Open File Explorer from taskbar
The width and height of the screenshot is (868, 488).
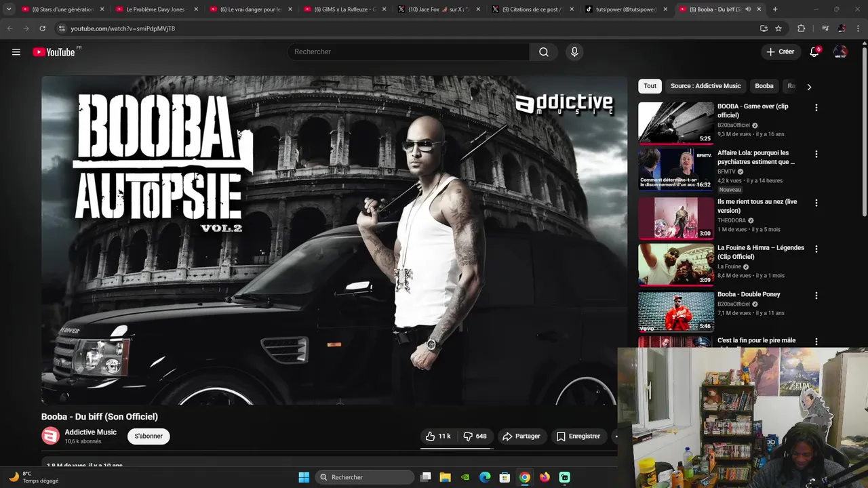tap(446, 477)
